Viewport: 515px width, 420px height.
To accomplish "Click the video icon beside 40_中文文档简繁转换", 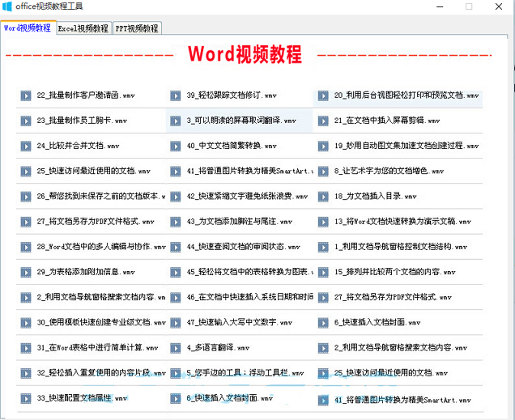I will [x=176, y=146].
